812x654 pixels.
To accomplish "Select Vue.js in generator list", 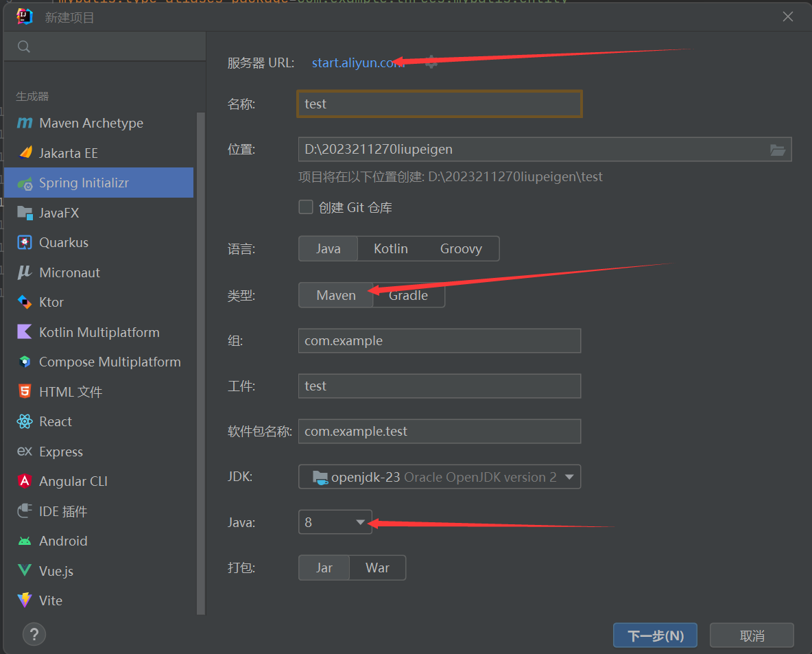I will tap(99, 571).
